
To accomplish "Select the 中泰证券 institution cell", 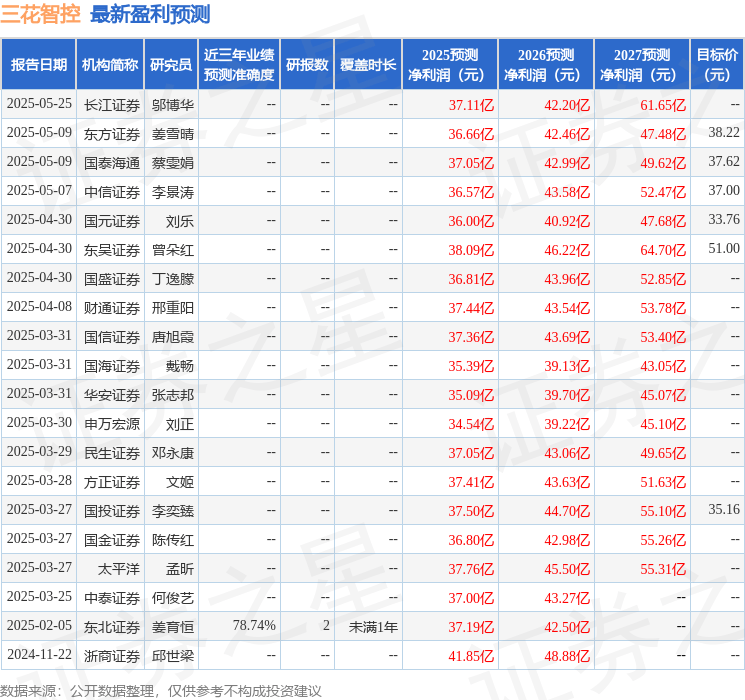I will tap(112, 598).
